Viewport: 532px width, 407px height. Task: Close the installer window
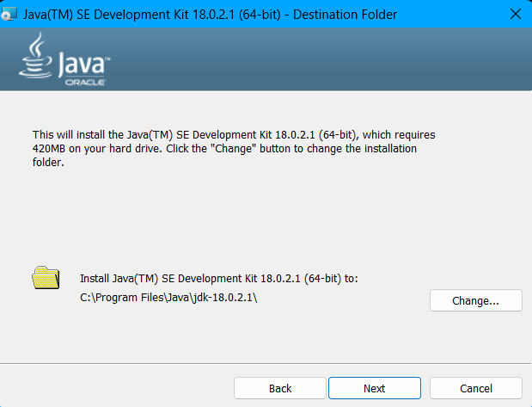514,14
